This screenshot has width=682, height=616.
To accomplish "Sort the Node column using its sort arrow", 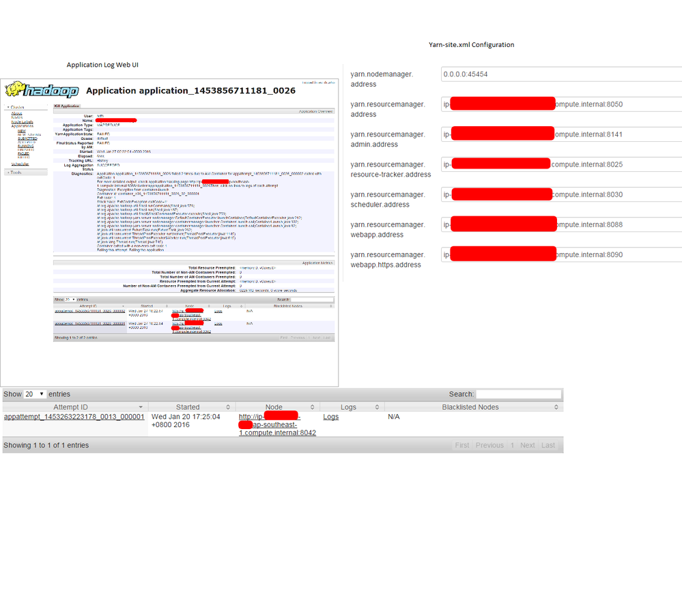I will pyautogui.click(x=311, y=407).
